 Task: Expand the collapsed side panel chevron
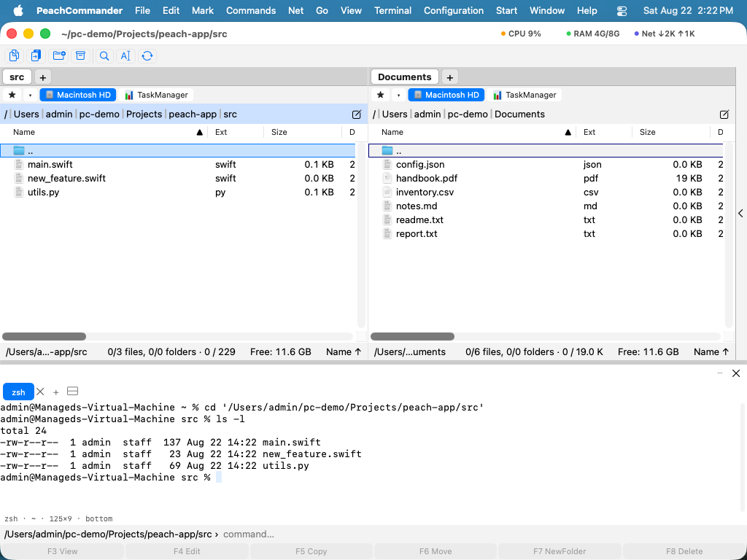coord(741,214)
